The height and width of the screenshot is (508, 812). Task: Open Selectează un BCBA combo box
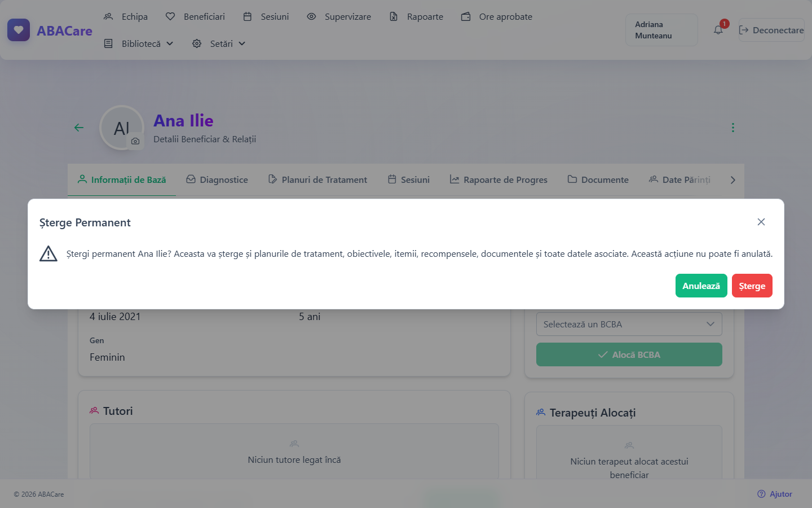tap(629, 324)
